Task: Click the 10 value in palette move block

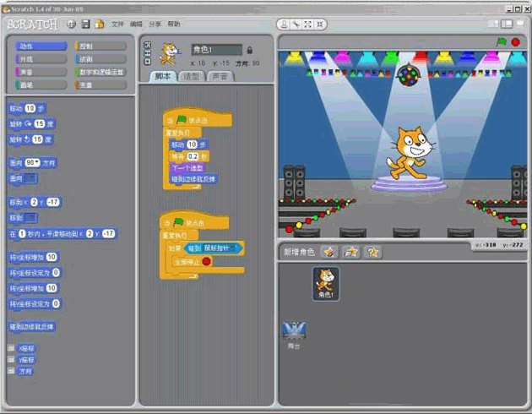Action: 30,108
